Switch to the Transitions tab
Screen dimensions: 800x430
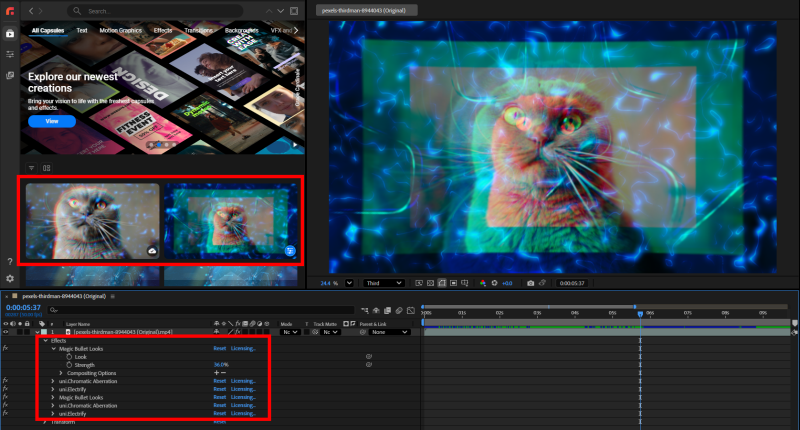click(198, 31)
